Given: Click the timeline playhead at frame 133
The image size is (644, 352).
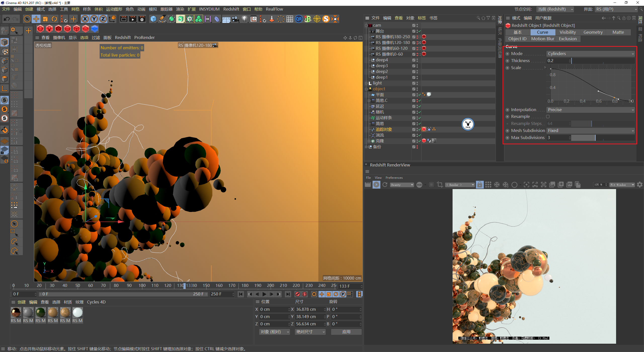Looking at the screenshot, I should [x=184, y=286].
